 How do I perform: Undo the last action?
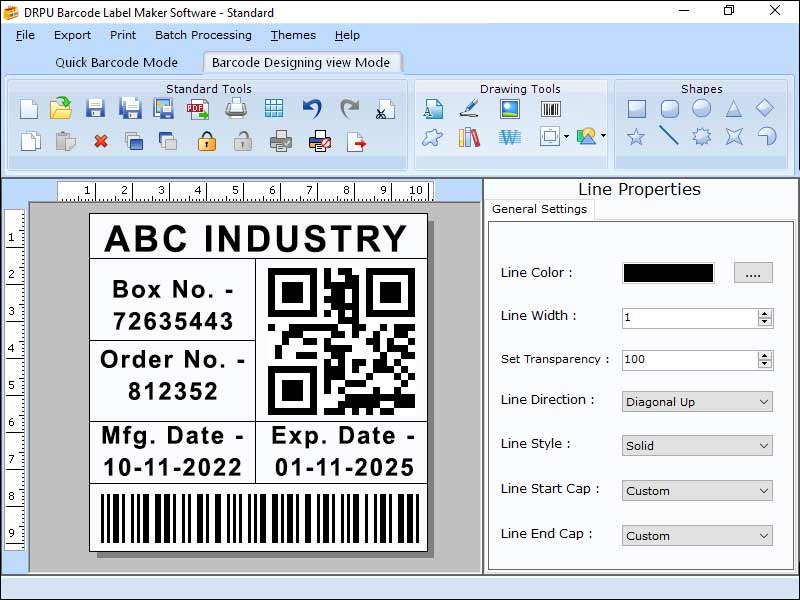[312, 106]
